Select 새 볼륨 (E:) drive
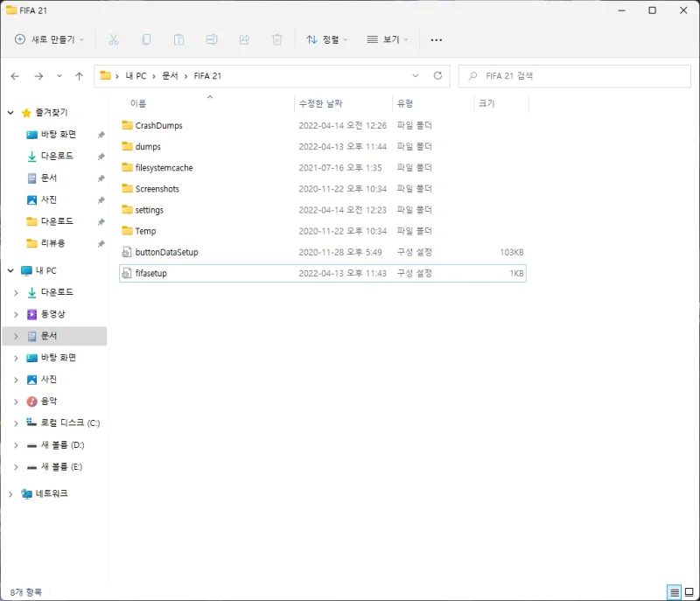700x601 pixels. (61, 467)
